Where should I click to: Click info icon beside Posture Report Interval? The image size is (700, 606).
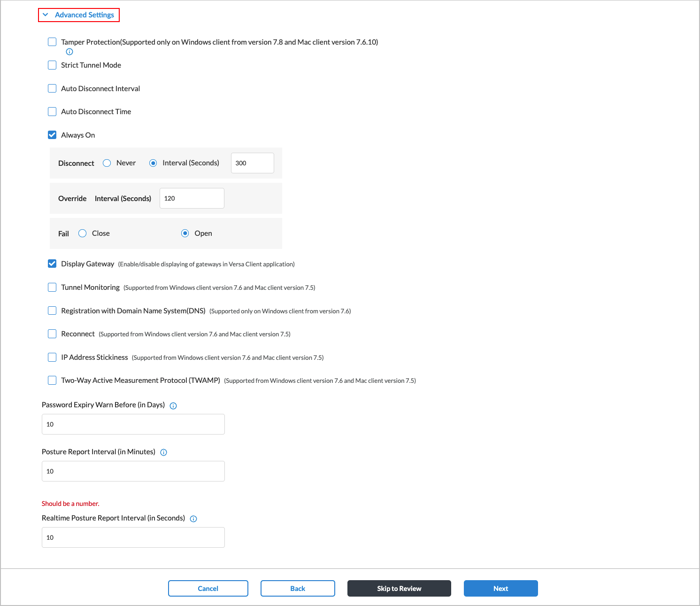163,452
